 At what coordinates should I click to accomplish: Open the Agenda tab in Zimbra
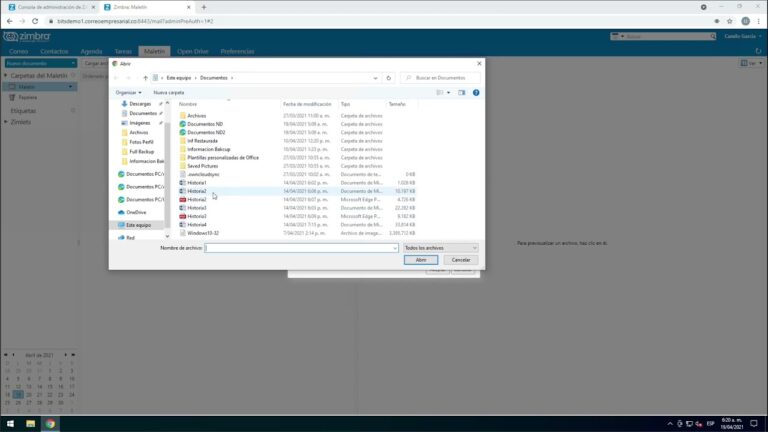pos(92,51)
